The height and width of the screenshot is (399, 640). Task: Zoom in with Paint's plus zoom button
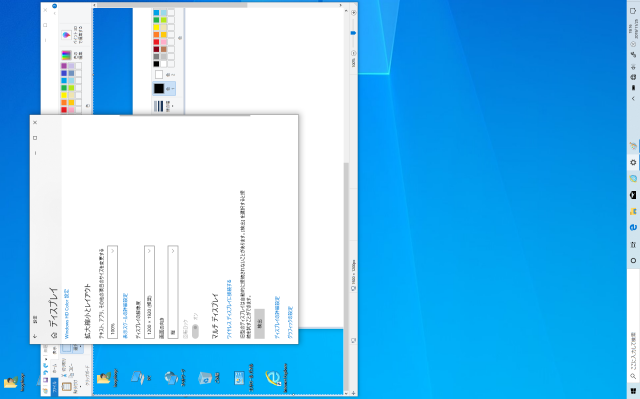(x=353, y=13)
